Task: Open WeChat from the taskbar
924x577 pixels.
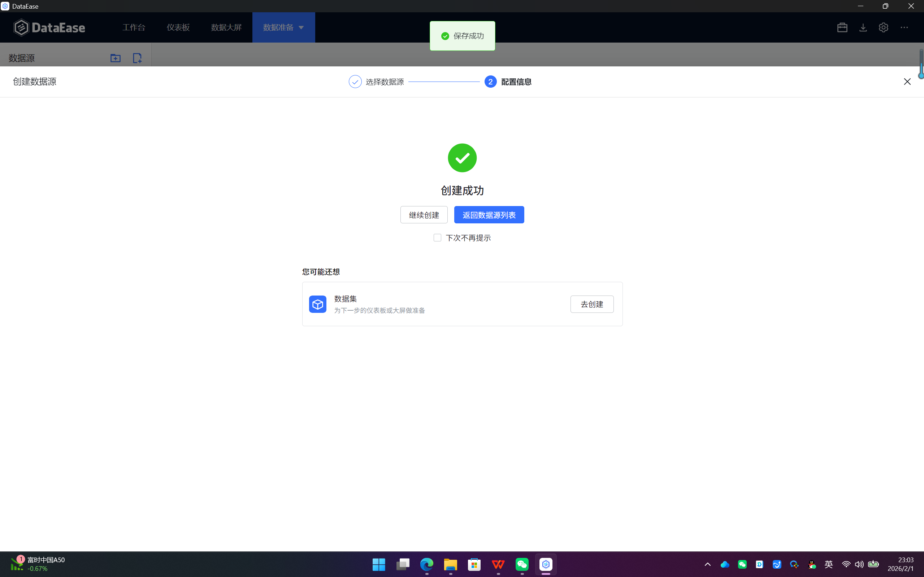Action: (x=522, y=564)
